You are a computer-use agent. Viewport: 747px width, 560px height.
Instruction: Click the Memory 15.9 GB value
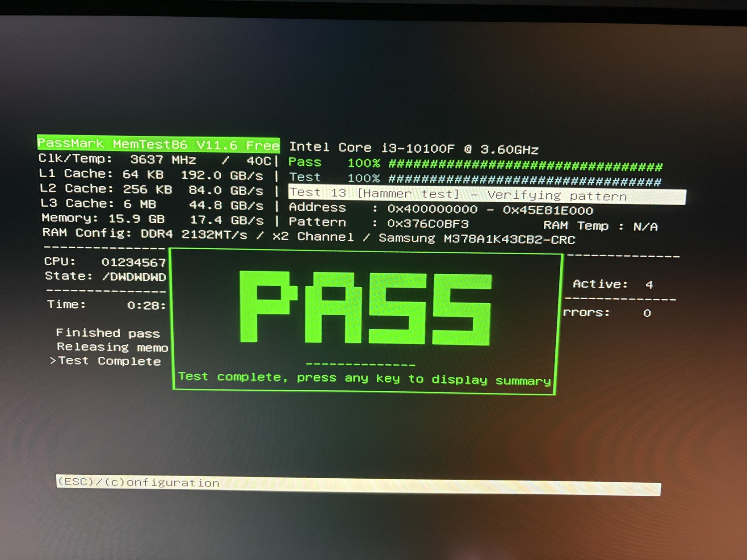tap(137, 219)
